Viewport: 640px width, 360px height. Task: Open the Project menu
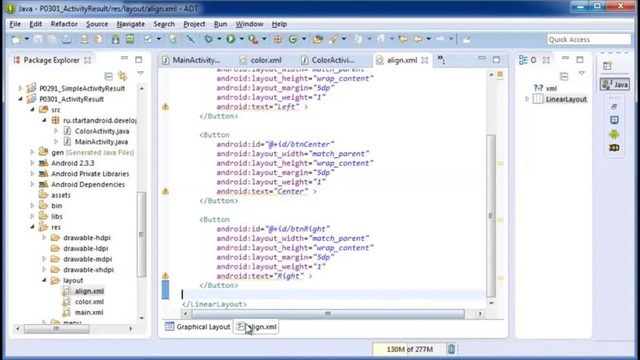pos(194,24)
